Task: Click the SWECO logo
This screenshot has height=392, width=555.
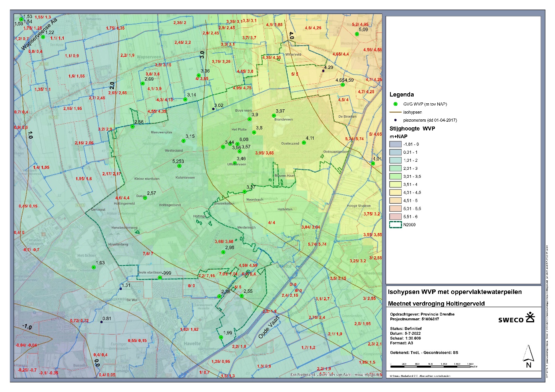Action: point(516,318)
